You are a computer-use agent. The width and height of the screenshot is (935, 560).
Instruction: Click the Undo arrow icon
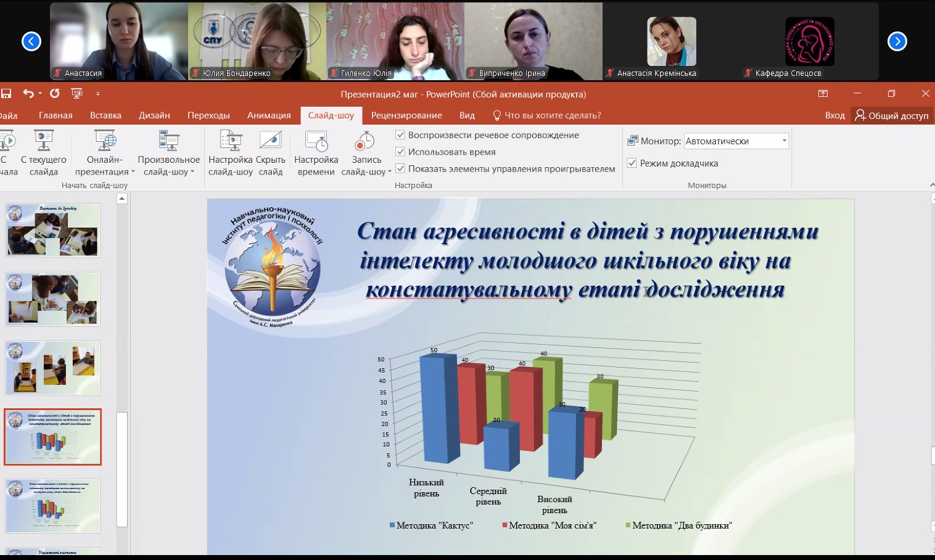[28, 94]
